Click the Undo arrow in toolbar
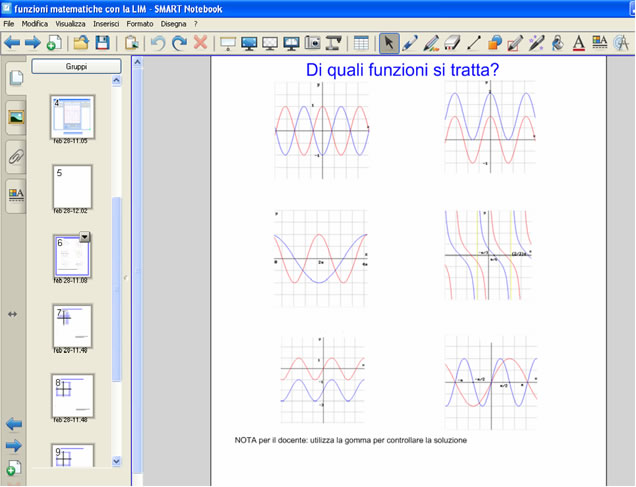636x487 pixels. (158, 43)
